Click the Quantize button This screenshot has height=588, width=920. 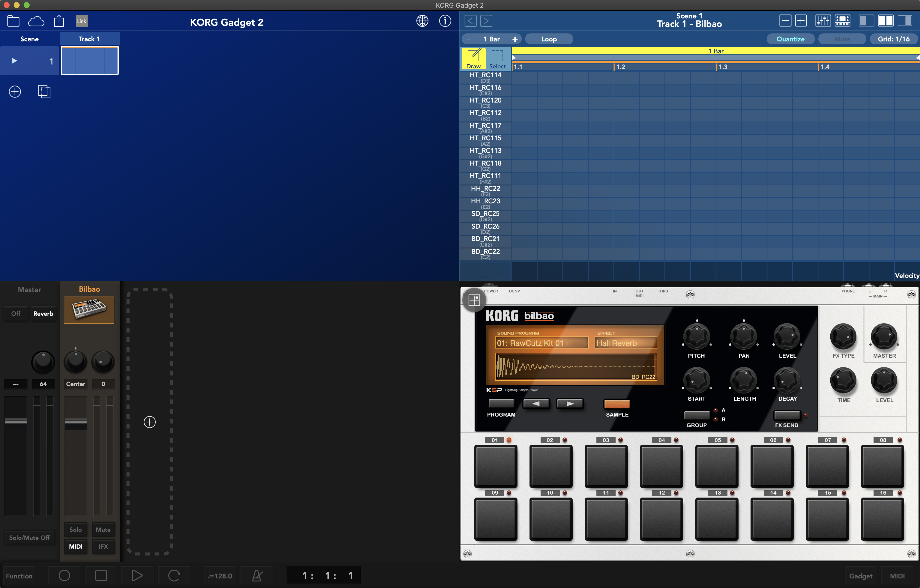click(790, 39)
